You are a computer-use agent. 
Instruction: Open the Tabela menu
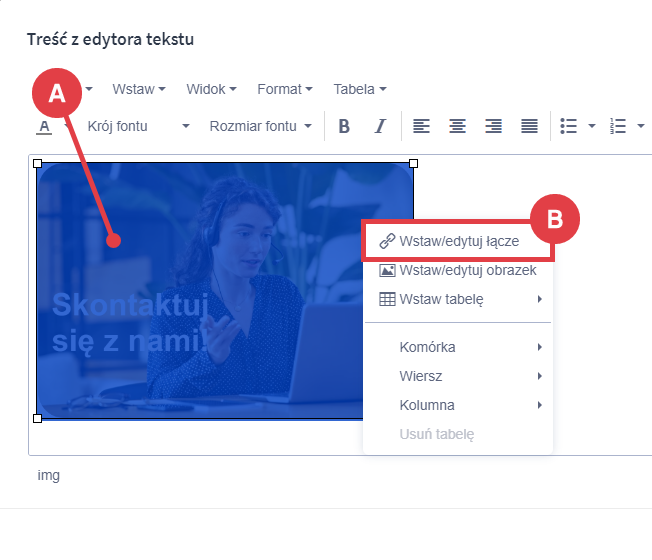tap(359, 89)
